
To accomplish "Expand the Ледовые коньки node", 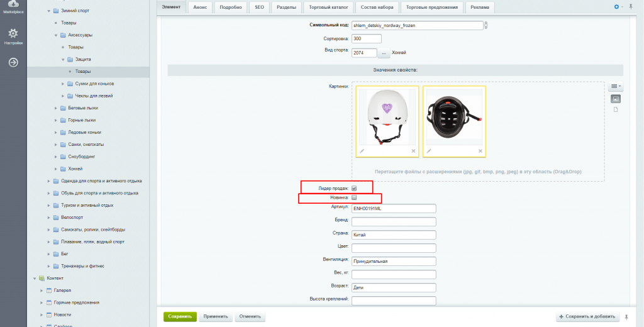I will point(56,132).
